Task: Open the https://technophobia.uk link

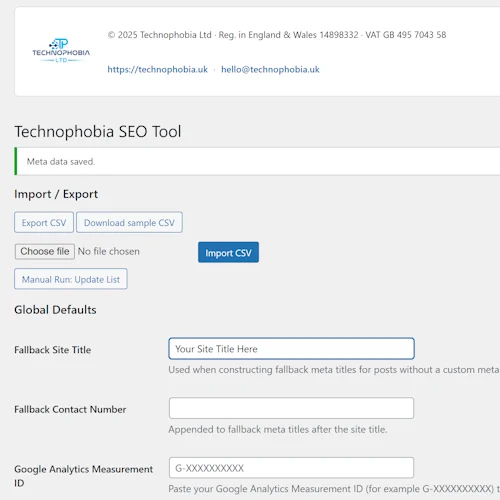Action: pos(157,69)
